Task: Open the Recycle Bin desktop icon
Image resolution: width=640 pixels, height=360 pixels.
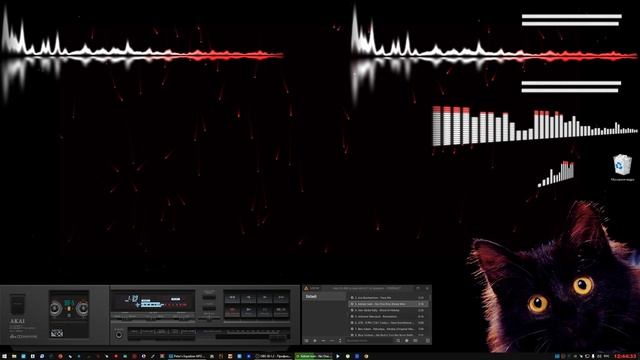Action: (622, 167)
